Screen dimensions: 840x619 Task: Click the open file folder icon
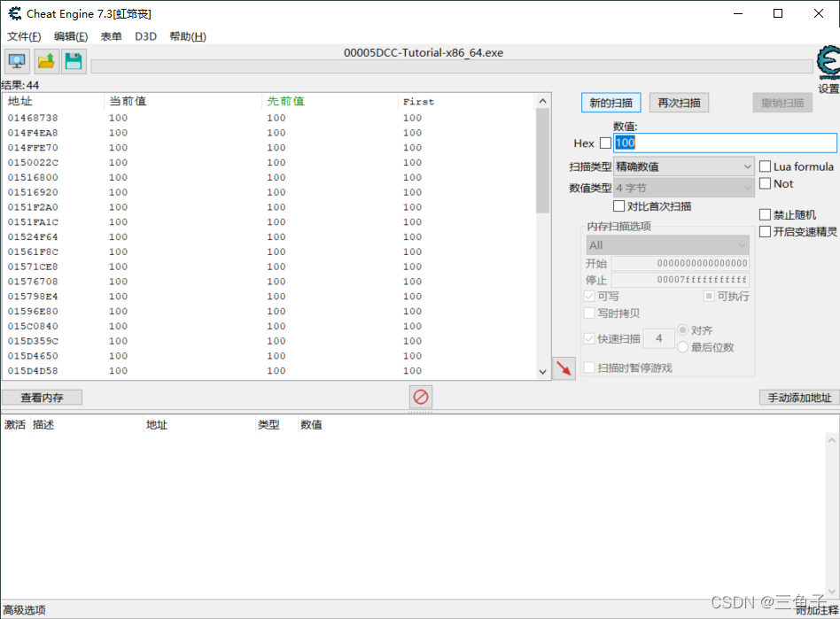(46, 62)
